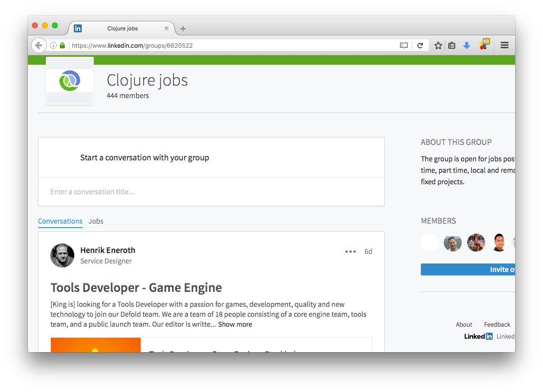Bookmark this page with star icon
The width and height of the screenshot is (543, 392).
click(x=438, y=45)
